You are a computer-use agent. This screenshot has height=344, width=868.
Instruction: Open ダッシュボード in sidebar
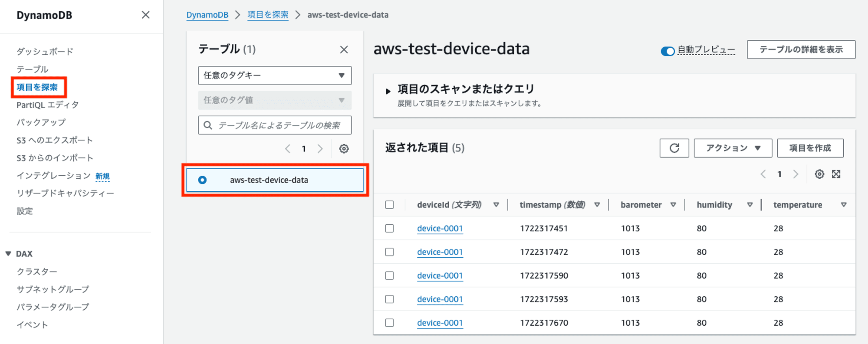click(45, 52)
